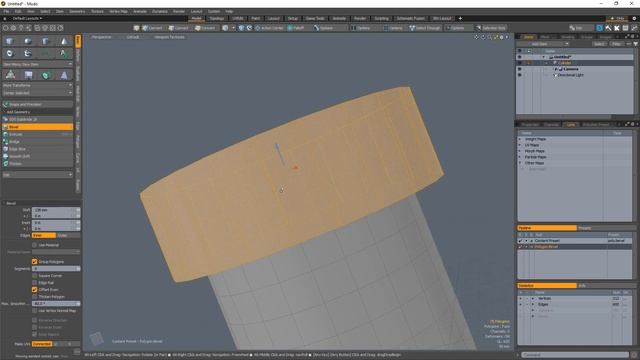Screen dimensions: 640x360
Task: Select the Outer edges button
Action: coord(68,236)
